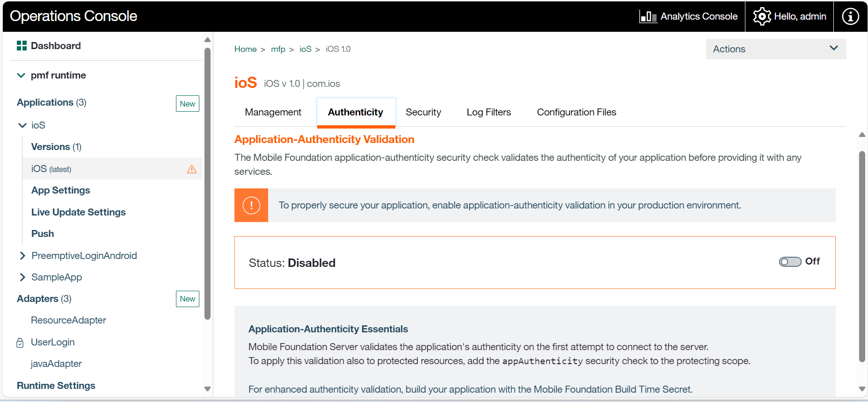This screenshot has height=402, width=868.
Task: Click the admin settings gear icon
Action: (761, 17)
